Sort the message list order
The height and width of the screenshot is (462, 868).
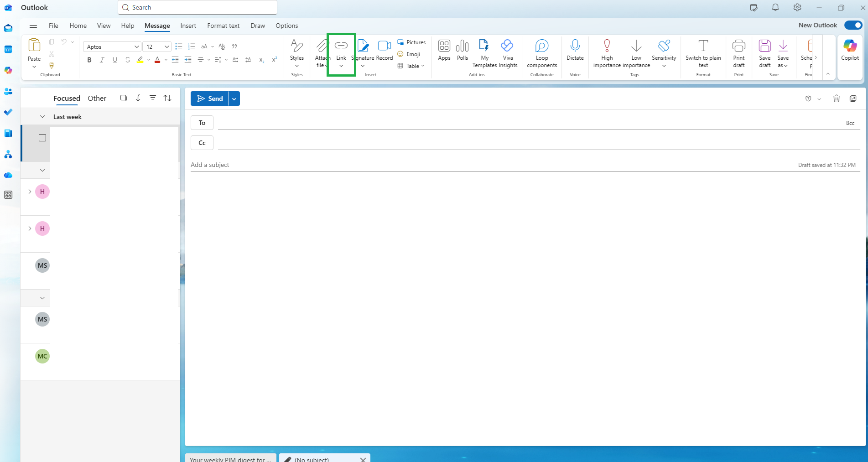pos(167,98)
